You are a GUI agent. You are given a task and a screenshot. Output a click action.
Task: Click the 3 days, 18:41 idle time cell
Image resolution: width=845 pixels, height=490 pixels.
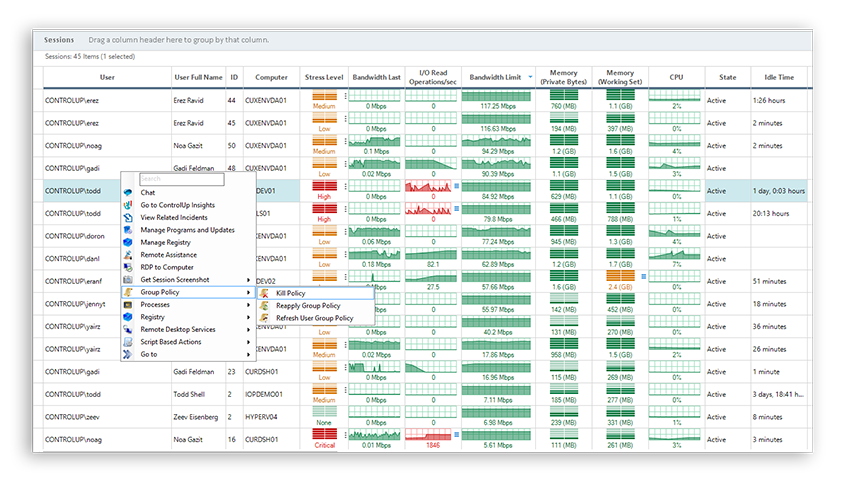(778, 395)
